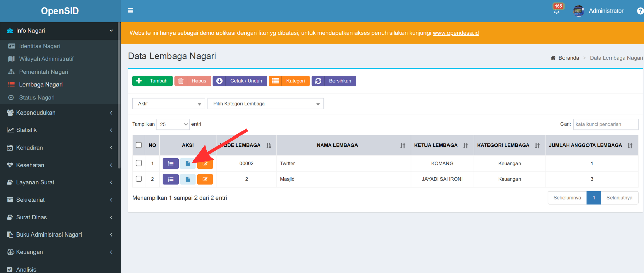Click the edit icon for Masjid row
Image resolution: width=644 pixels, height=273 pixels.
pyautogui.click(x=205, y=179)
